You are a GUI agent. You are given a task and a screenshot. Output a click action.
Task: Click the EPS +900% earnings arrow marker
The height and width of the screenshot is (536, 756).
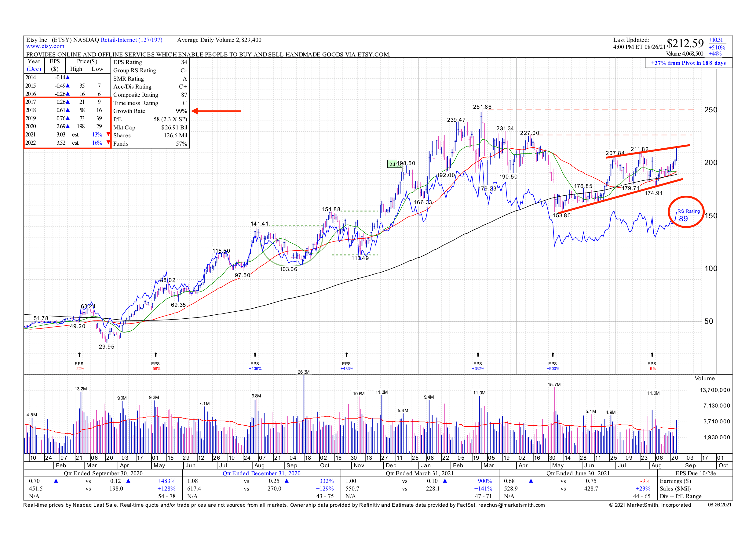[x=553, y=355]
